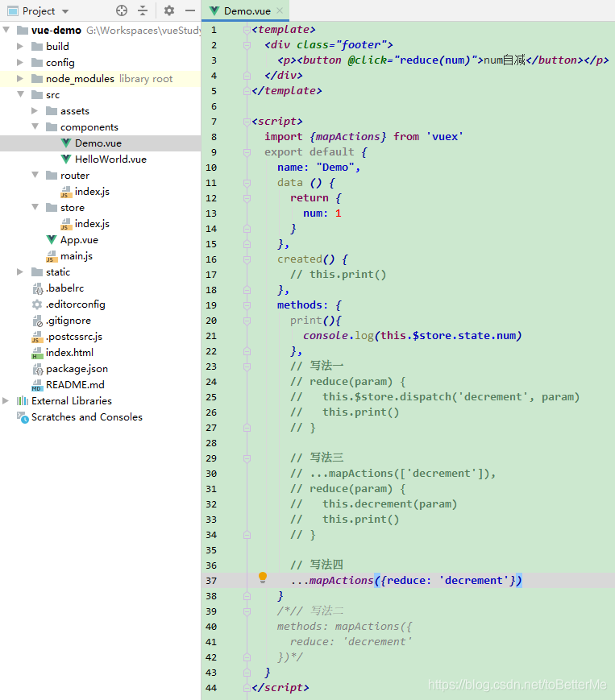Collapse the router folder
The image size is (615, 700).
point(35,175)
